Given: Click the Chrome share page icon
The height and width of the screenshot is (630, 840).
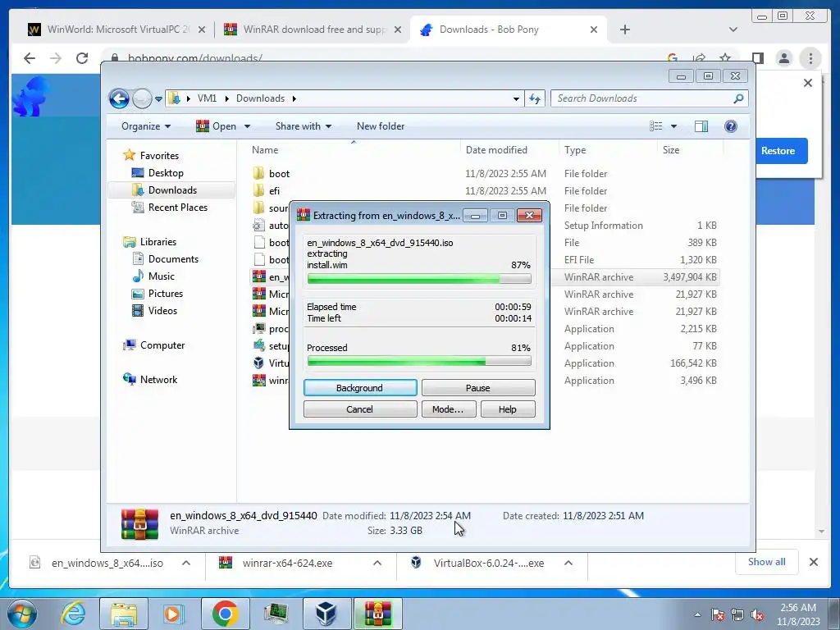Looking at the screenshot, I should 699,58.
